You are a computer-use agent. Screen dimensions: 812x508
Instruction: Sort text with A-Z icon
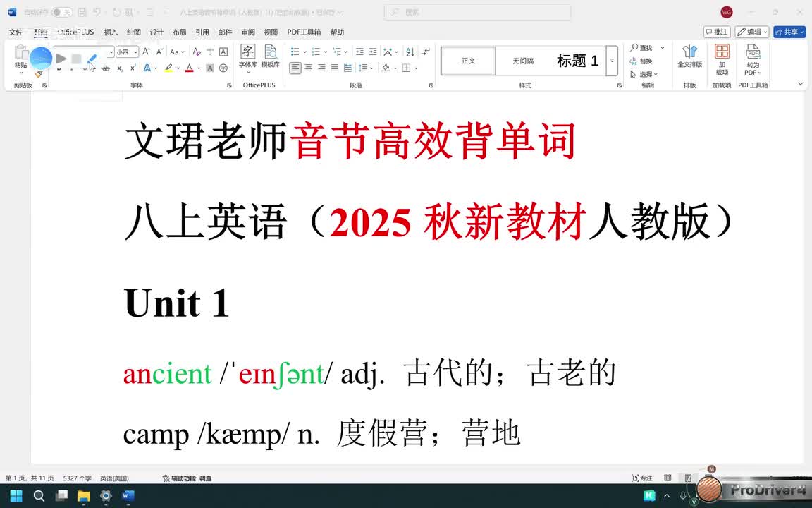point(410,52)
